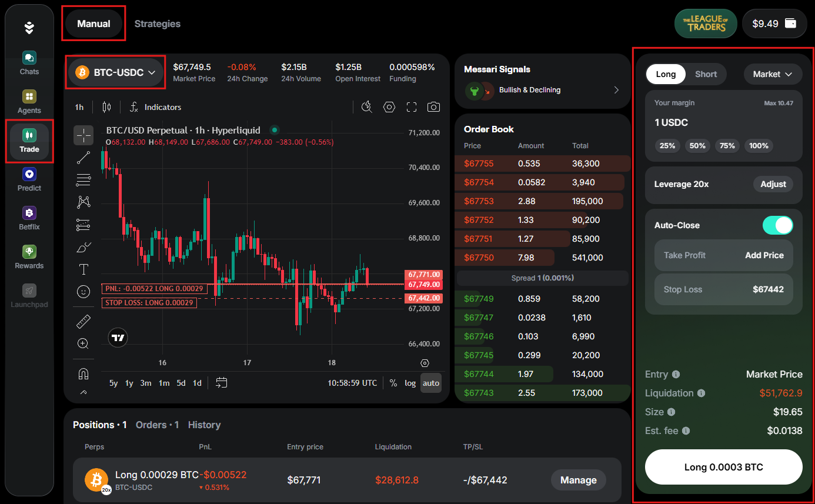This screenshot has width=815, height=504.
Task: Expand Messari Signals chevron
Action: point(616,90)
